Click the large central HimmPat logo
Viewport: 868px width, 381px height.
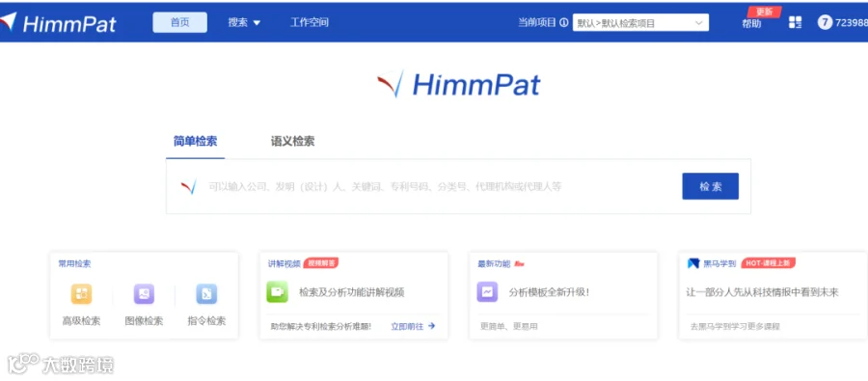point(458,85)
